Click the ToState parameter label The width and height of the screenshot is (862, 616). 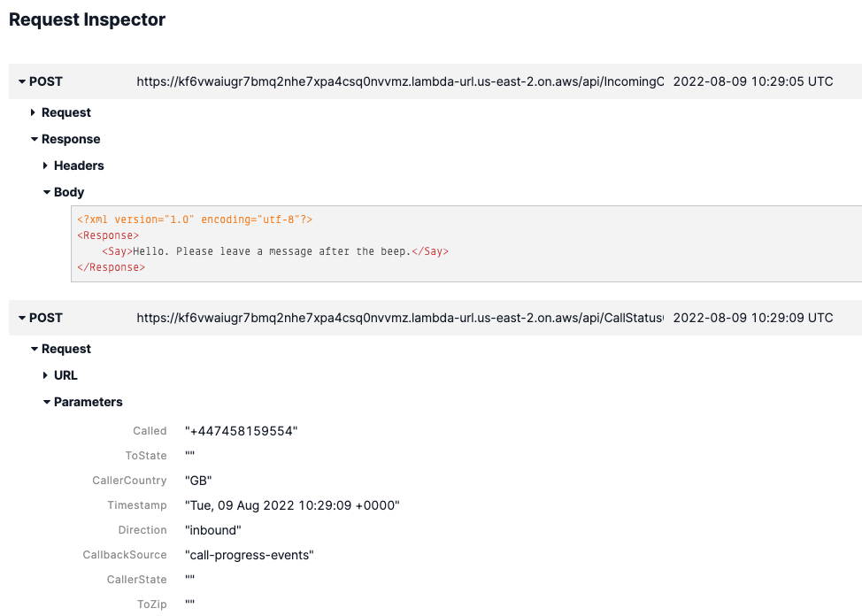point(146,456)
